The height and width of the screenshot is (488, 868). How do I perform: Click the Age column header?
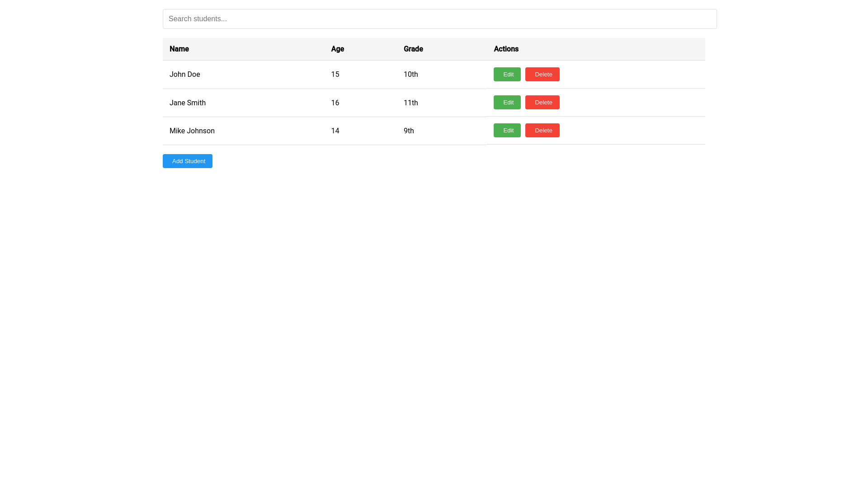coord(337,49)
